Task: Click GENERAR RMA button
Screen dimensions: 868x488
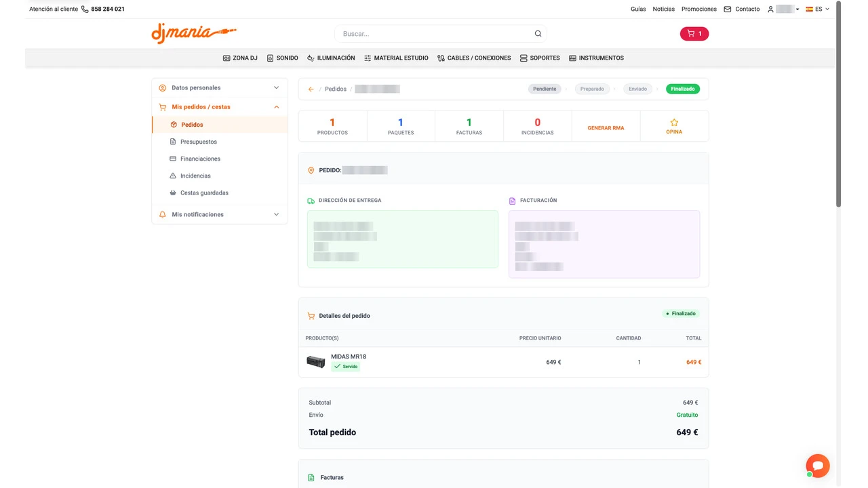Action: click(606, 128)
